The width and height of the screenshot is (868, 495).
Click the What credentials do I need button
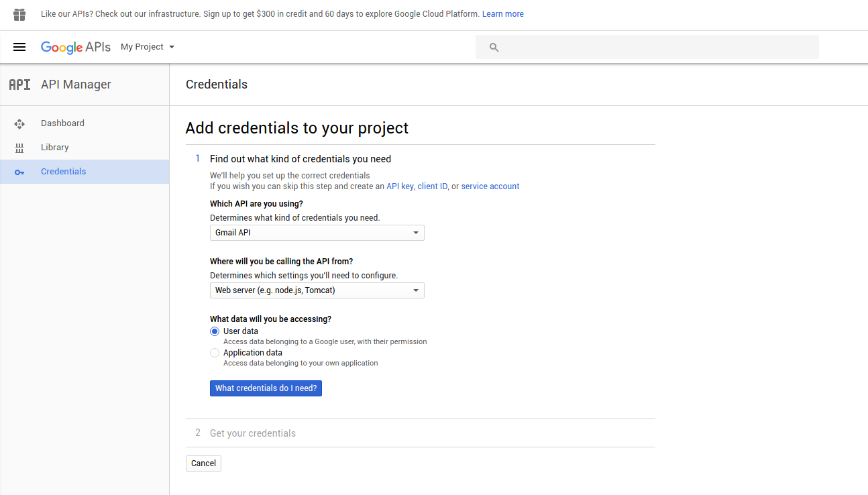point(266,388)
